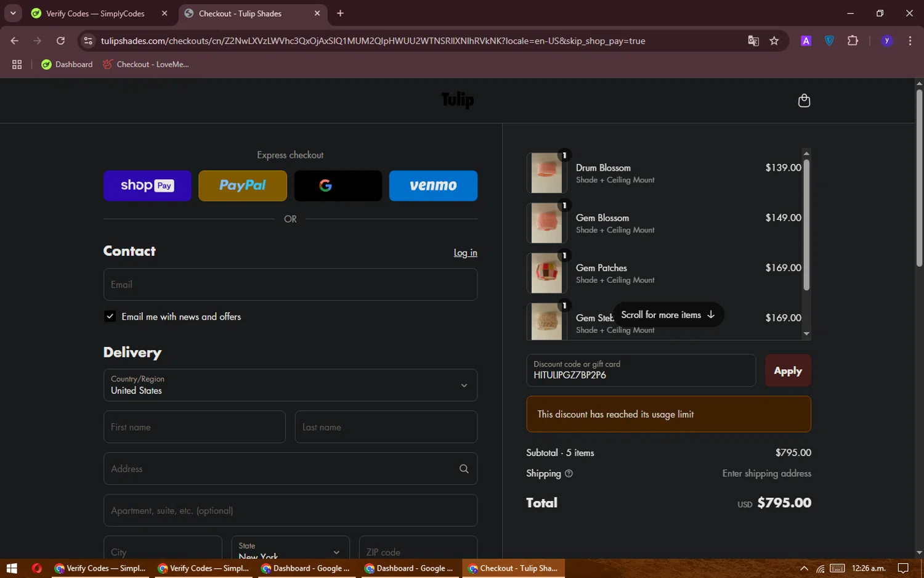Click the First name field

[195, 427]
